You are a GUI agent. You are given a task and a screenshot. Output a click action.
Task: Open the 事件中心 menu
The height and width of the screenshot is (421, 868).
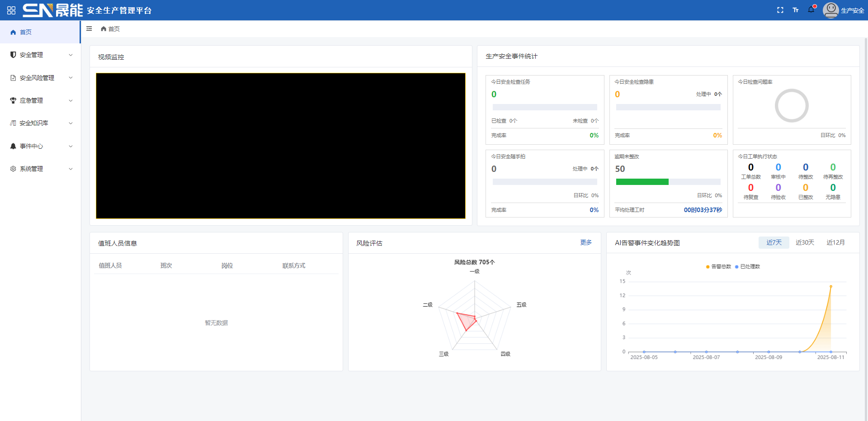pyautogui.click(x=40, y=146)
